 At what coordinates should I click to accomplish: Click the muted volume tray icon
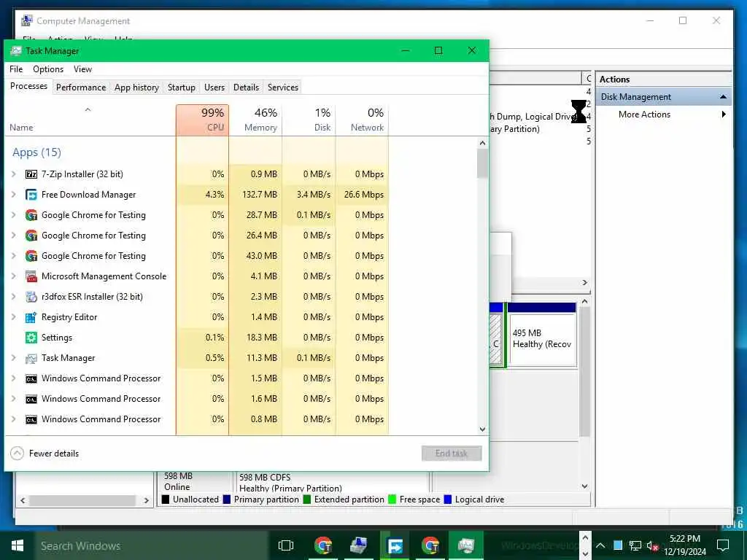pos(652,545)
